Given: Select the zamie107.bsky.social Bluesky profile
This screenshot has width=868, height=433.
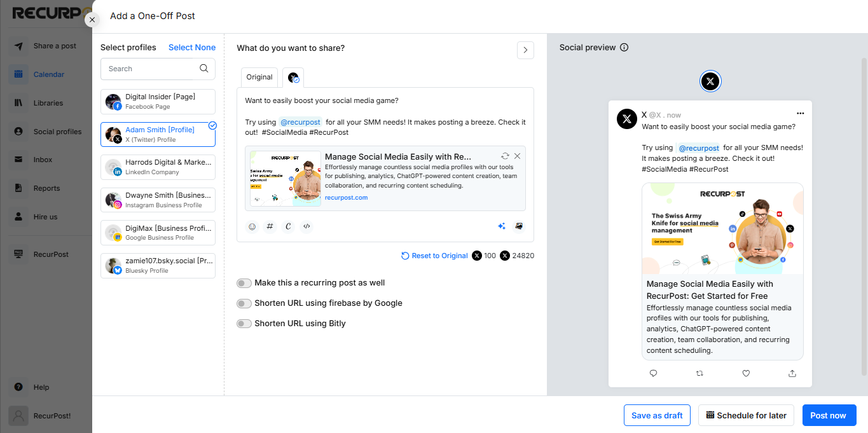Looking at the screenshot, I should point(158,266).
